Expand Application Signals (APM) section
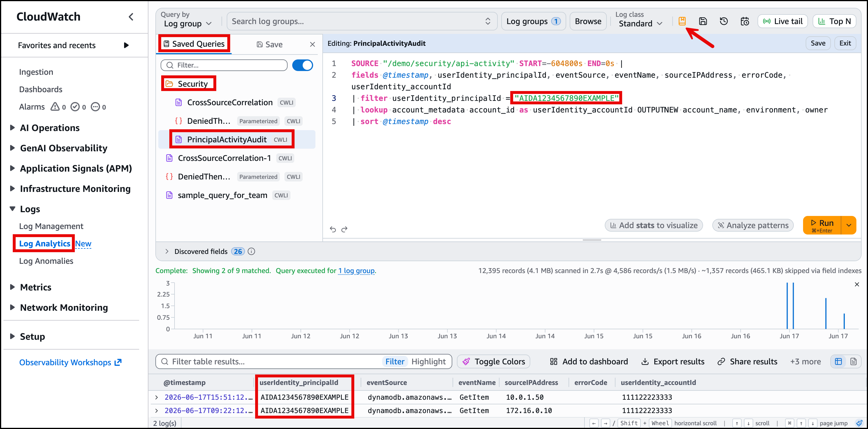The width and height of the screenshot is (868, 429). (12, 168)
